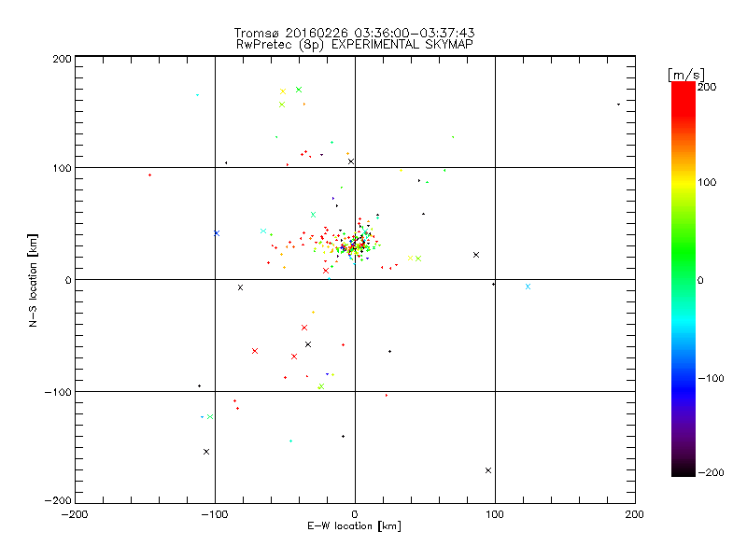The height and width of the screenshot is (560, 747).
Task: Click the cyan X marker east of 100 km
Action: coord(528,287)
